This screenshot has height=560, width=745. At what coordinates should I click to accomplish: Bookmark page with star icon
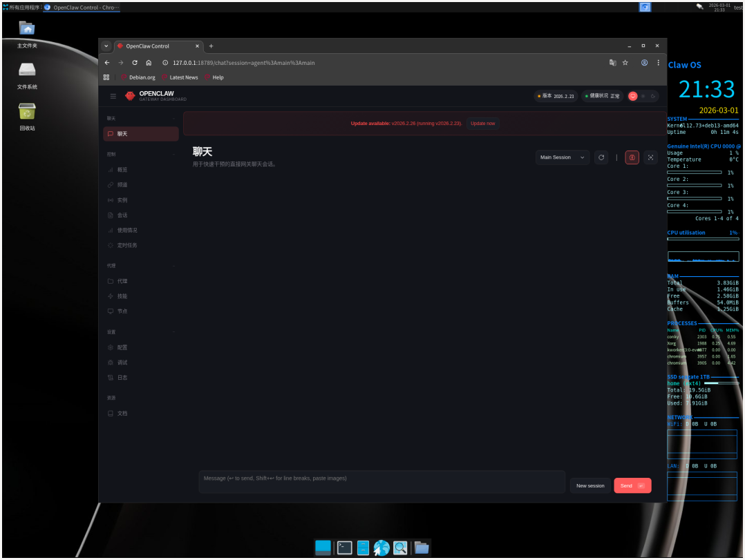pyautogui.click(x=625, y=63)
